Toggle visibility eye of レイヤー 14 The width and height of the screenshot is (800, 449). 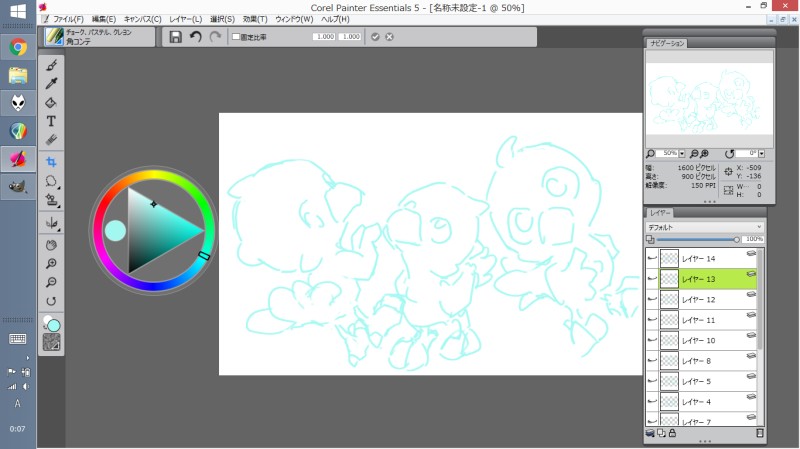[x=652, y=259]
